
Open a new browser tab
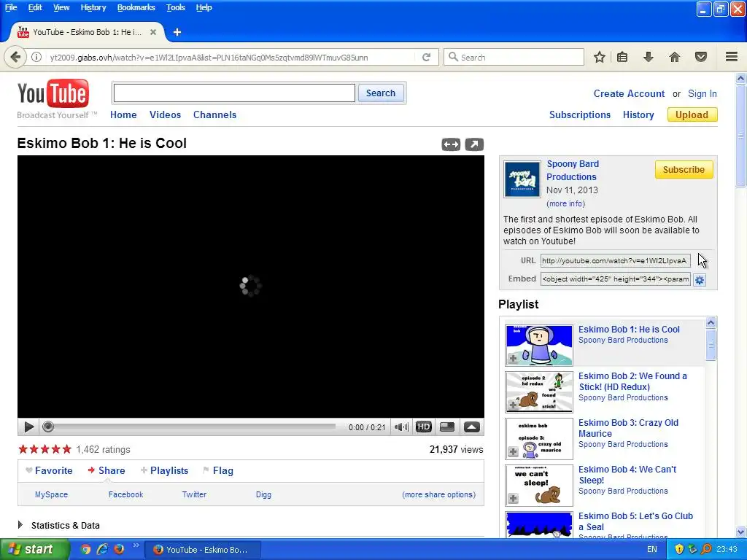coord(177,32)
